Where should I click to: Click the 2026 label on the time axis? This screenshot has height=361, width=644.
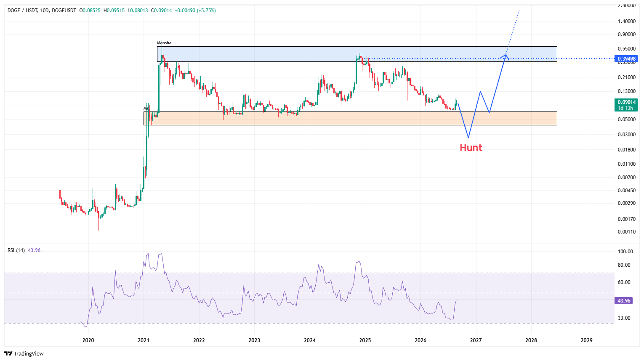420,340
